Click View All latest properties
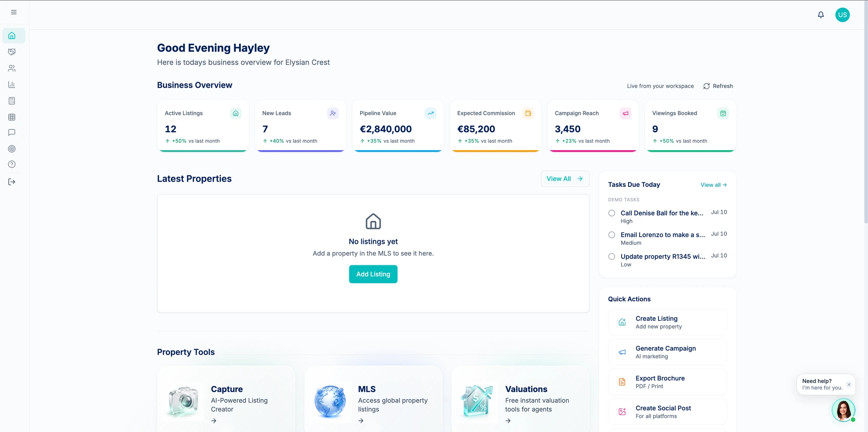 point(565,179)
